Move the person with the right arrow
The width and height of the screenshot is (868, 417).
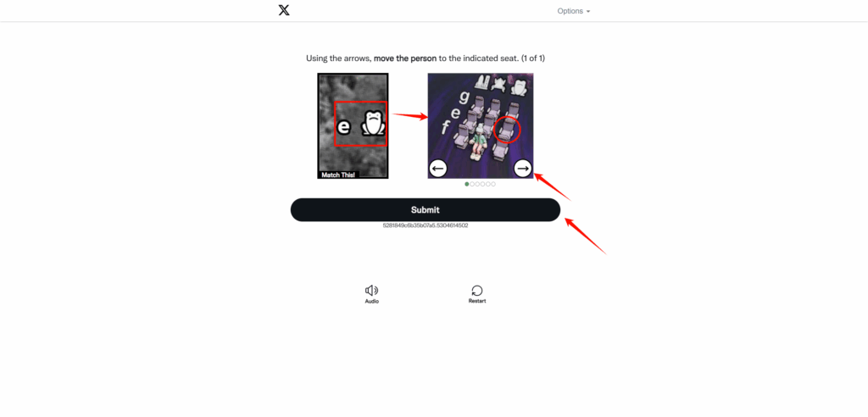click(x=523, y=168)
